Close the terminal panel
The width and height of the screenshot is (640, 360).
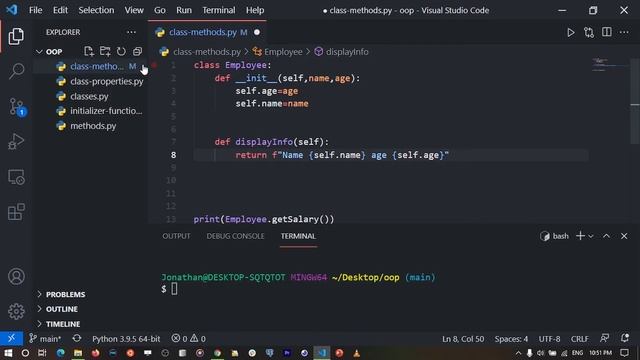624,236
